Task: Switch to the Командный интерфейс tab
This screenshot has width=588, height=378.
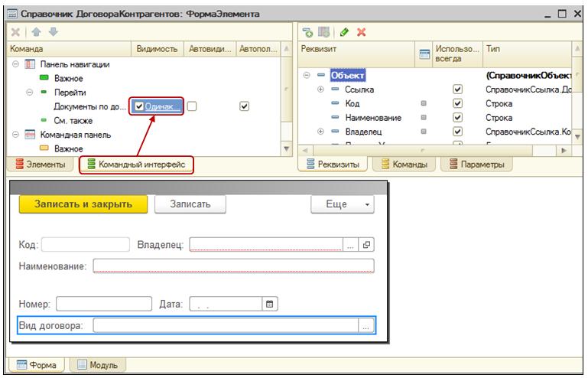Action: point(136,165)
